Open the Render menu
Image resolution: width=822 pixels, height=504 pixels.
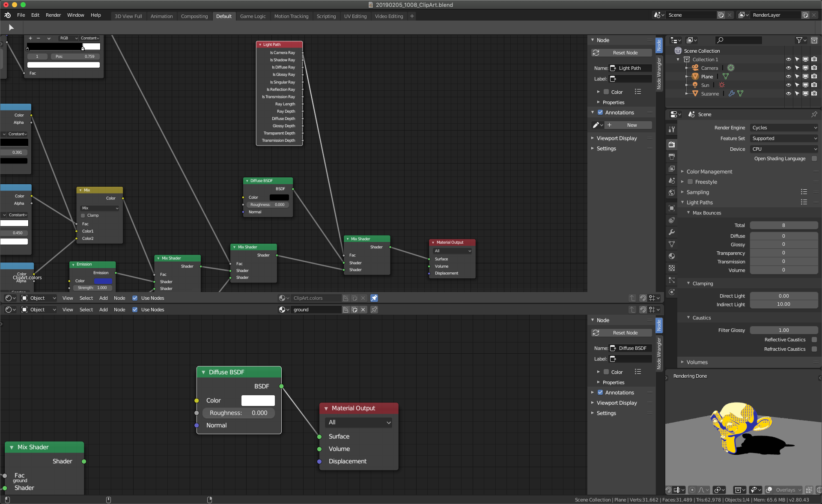point(53,15)
